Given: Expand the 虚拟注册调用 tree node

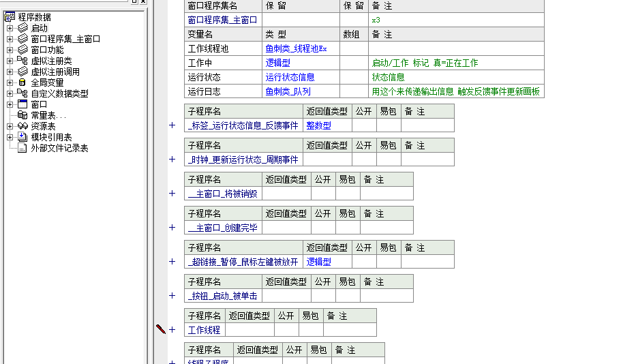Looking at the screenshot, I should point(10,72).
